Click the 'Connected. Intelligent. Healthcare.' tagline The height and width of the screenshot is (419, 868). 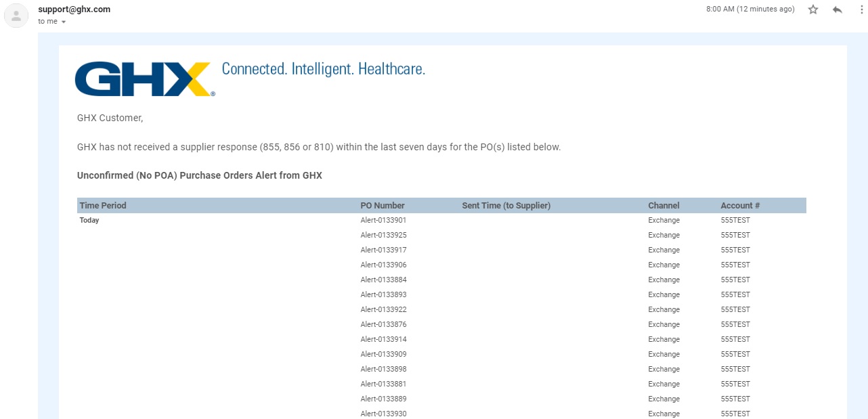[324, 69]
